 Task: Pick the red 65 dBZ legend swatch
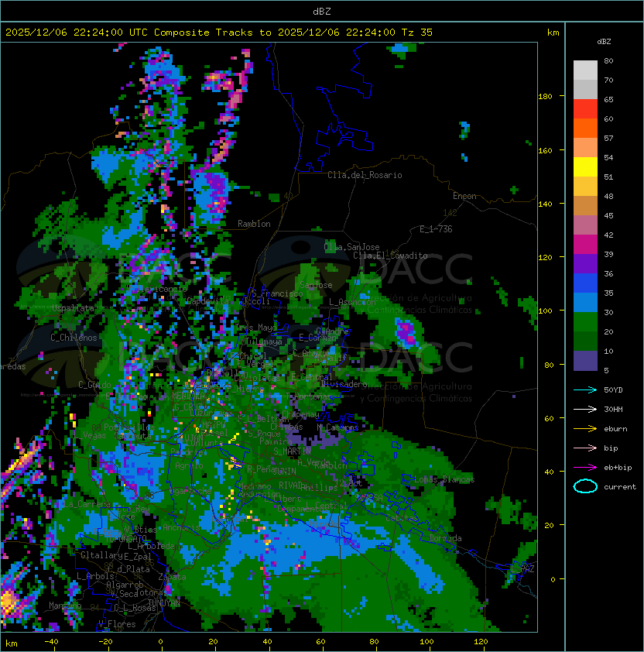[585, 109]
